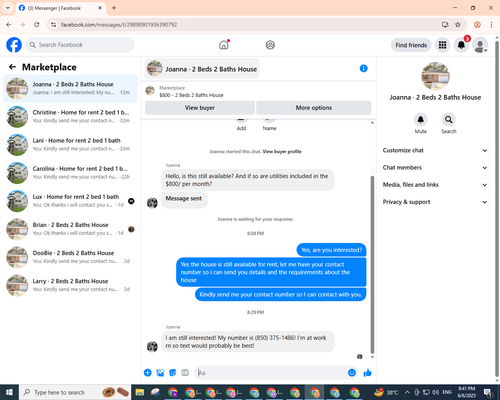Open the tab search dropdown in Chrome

point(8,8)
